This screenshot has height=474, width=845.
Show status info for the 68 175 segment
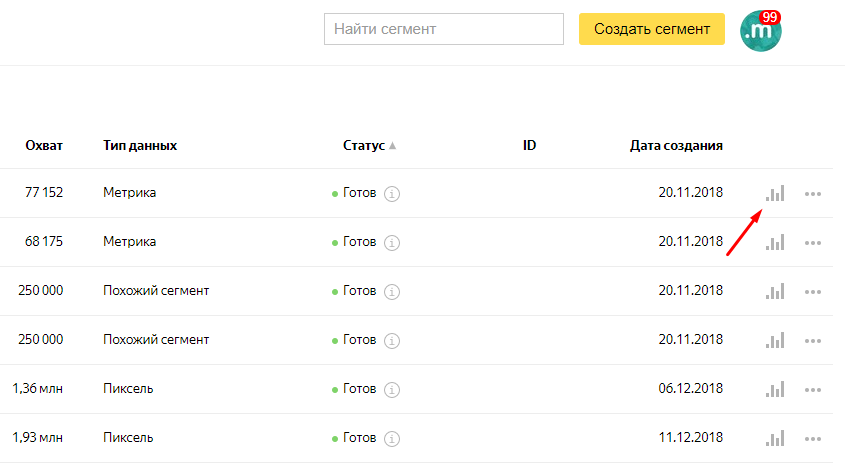click(392, 242)
